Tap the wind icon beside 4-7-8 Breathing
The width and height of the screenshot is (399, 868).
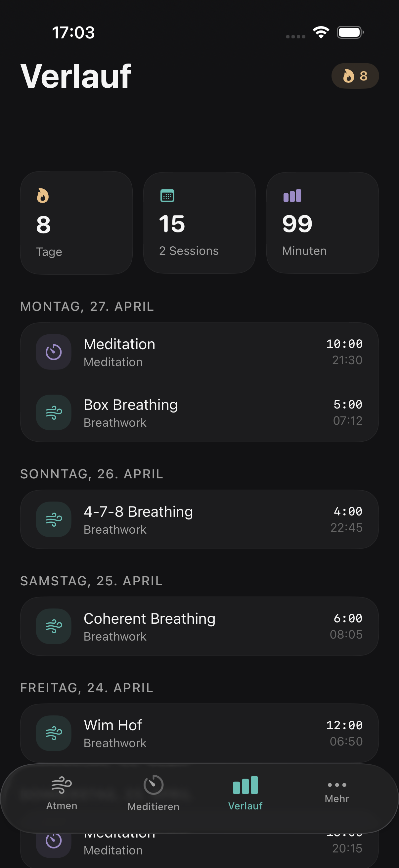pyautogui.click(x=54, y=519)
